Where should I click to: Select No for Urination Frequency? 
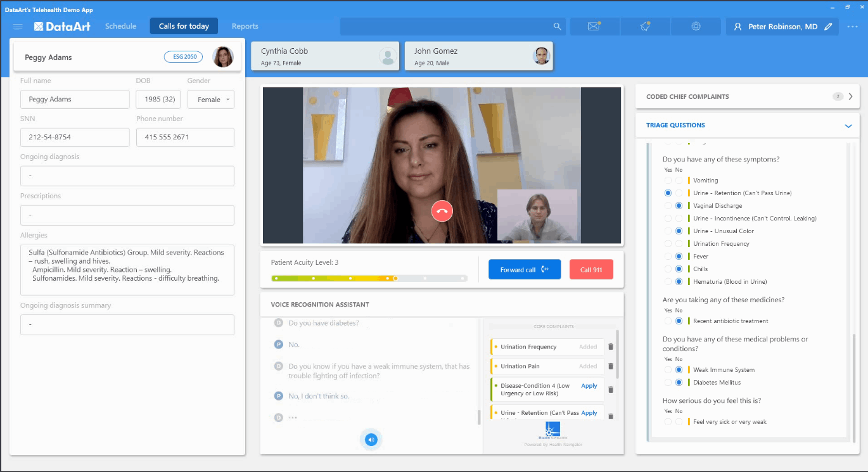(x=679, y=244)
